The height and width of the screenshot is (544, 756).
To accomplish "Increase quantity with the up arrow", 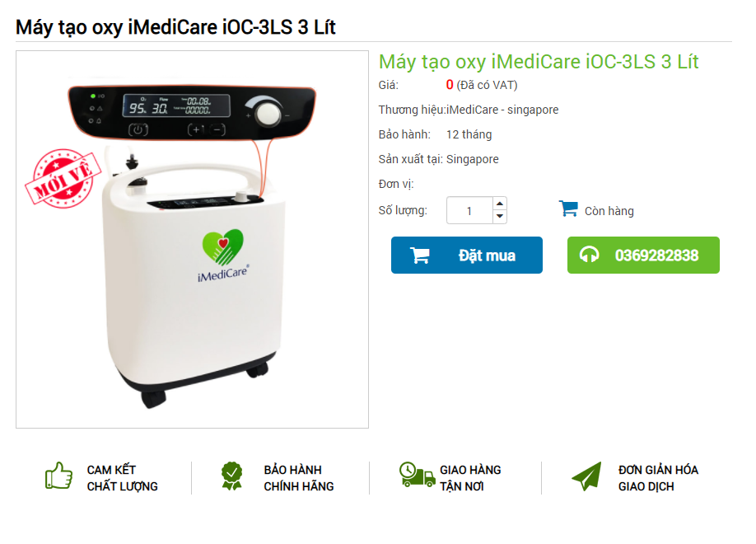I will [x=500, y=204].
